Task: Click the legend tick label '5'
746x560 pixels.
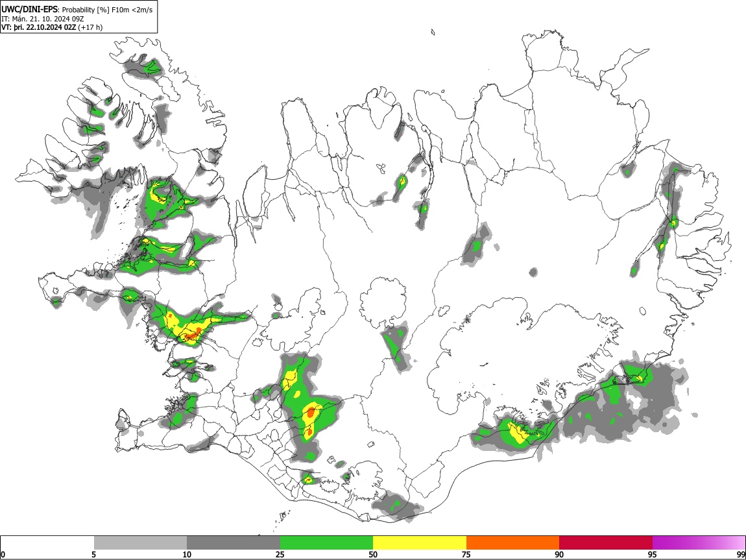Action: pos(93,554)
